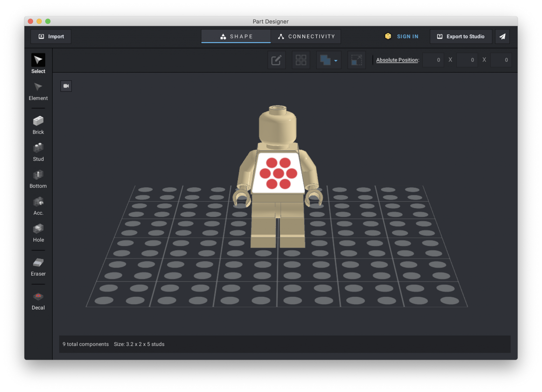Click the edit pencil icon in the toolbar
Screen dimensions: 542x392
click(x=276, y=60)
